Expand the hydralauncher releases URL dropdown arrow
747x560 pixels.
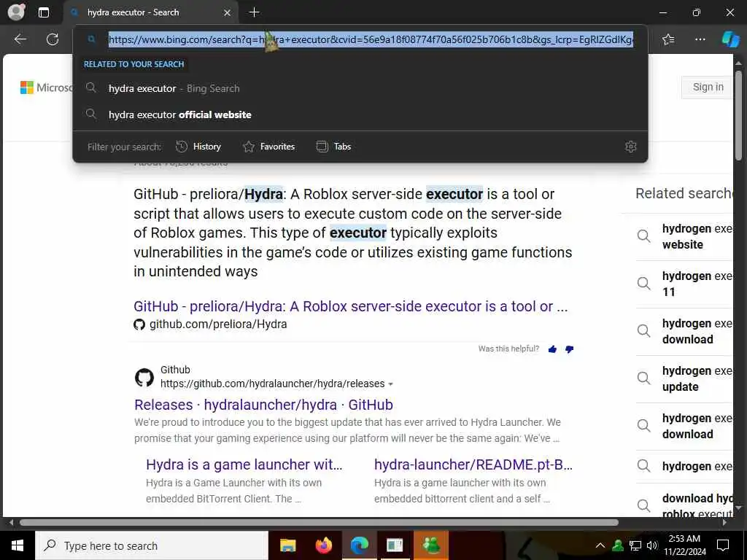point(391,384)
